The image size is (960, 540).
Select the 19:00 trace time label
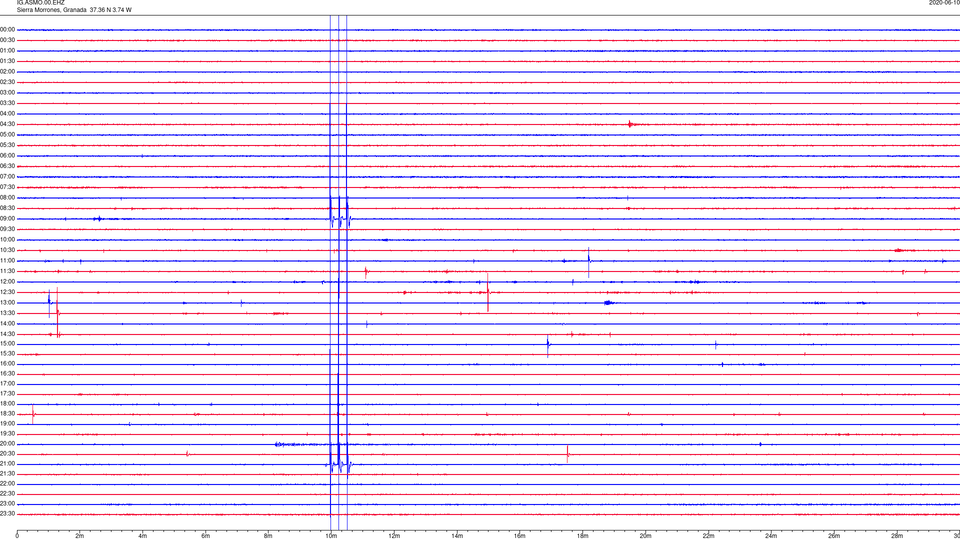click(x=8, y=424)
